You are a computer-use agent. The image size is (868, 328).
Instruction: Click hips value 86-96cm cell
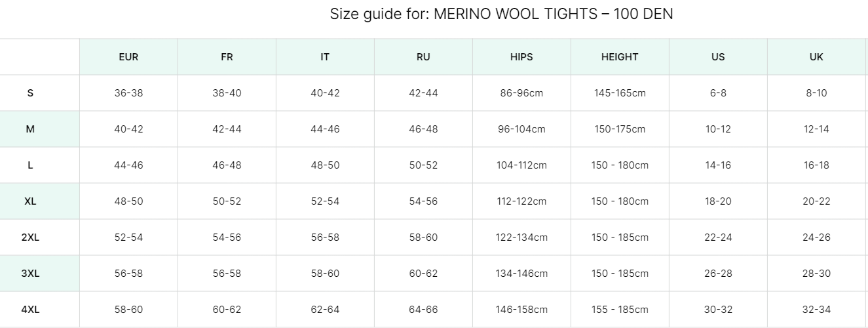tap(521, 93)
